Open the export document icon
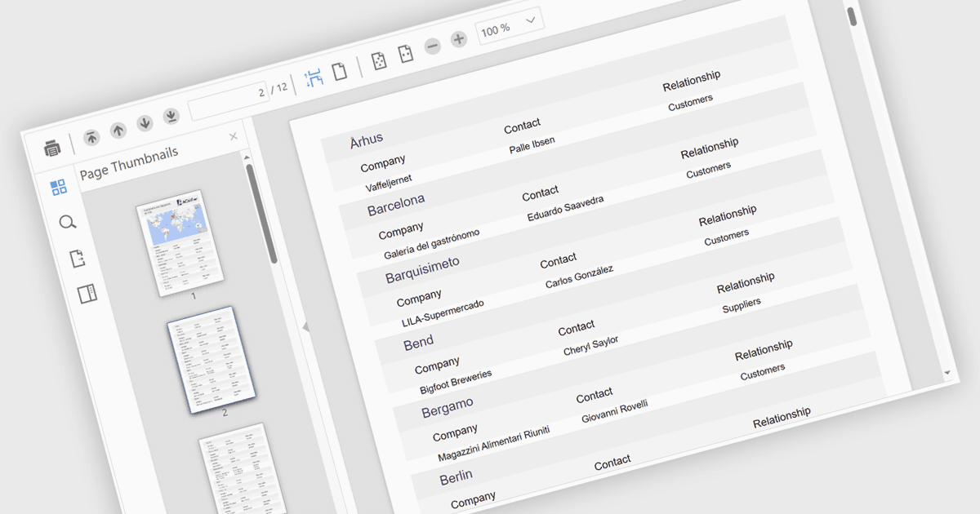 click(x=78, y=259)
